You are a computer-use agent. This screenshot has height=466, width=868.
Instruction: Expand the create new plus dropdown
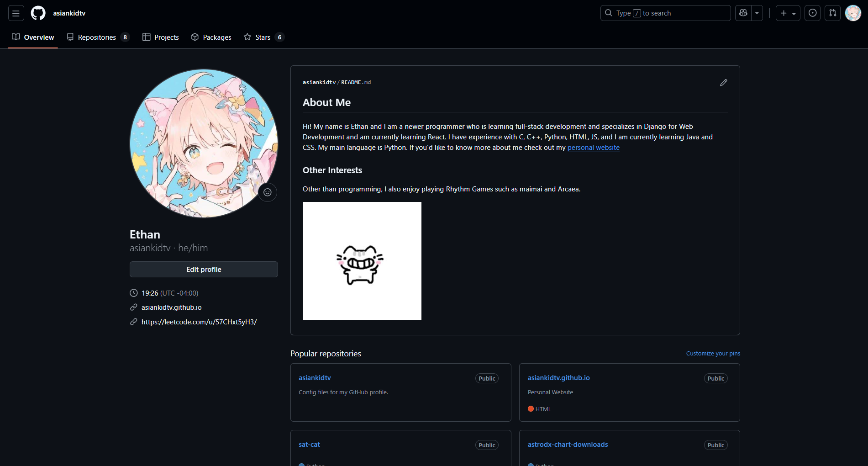point(788,13)
